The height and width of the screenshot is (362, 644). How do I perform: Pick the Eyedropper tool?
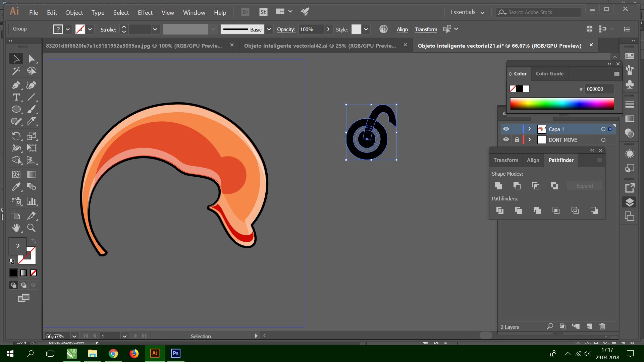(16, 186)
